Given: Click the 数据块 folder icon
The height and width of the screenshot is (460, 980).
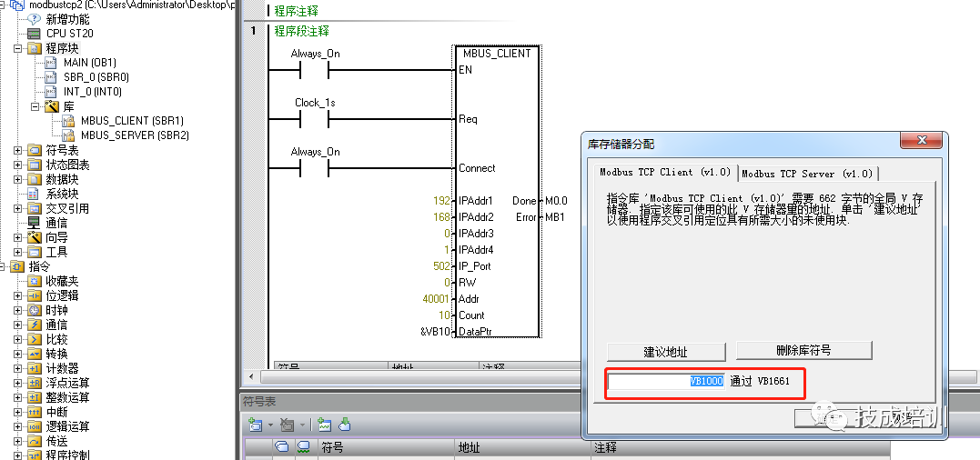Looking at the screenshot, I should (34, 180).
